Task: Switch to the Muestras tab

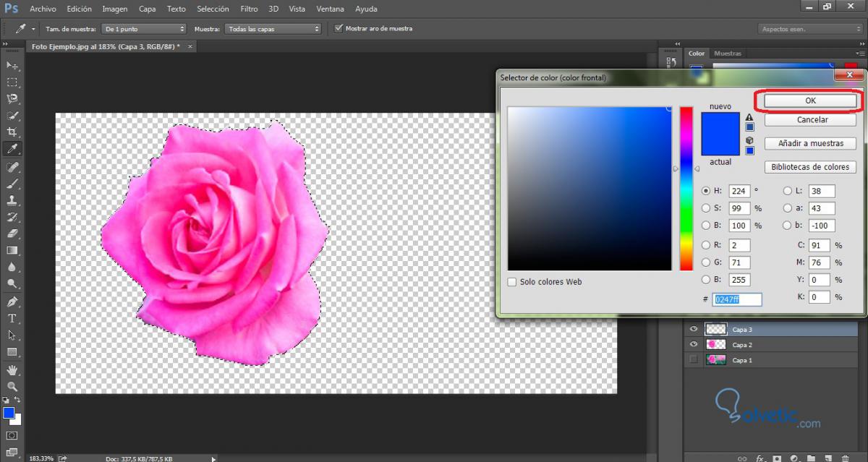Action: [x=728, y=54]
